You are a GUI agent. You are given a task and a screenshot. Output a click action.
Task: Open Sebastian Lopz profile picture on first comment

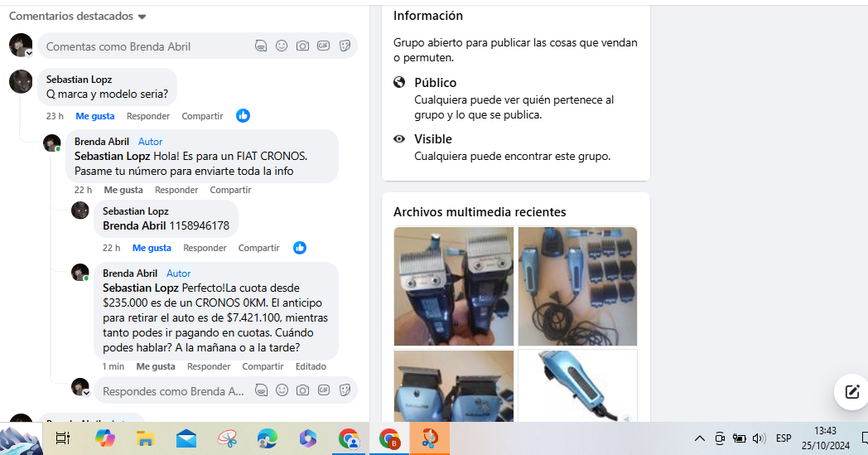pyautogui.click(x=21, y=81)
